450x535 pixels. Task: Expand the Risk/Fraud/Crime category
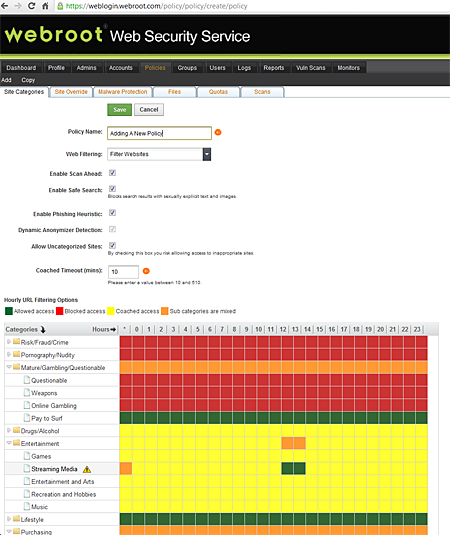point(9,342)
